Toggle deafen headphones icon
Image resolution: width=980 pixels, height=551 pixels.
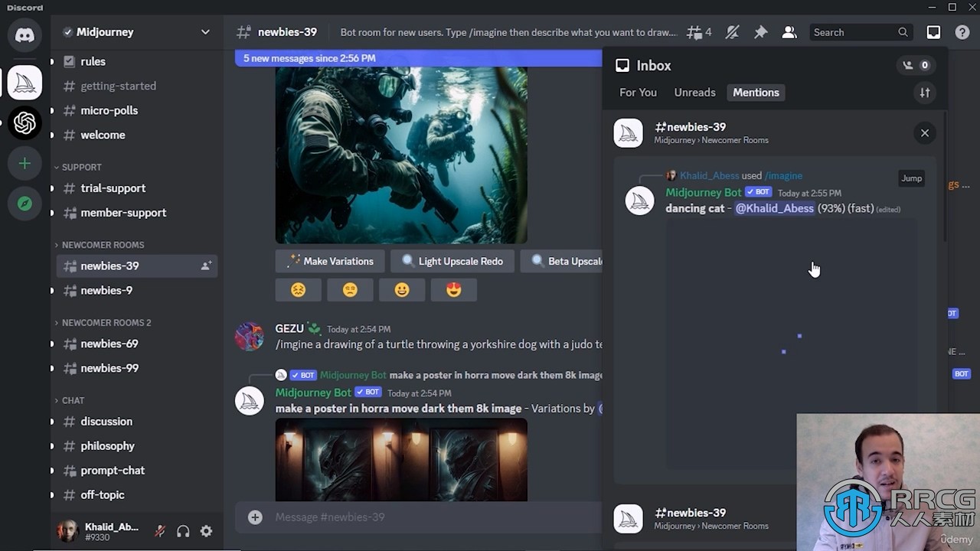click(x=183, y=531)
